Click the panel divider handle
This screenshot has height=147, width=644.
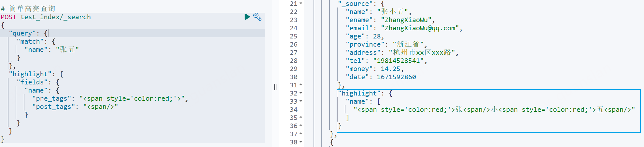point(275,87)
